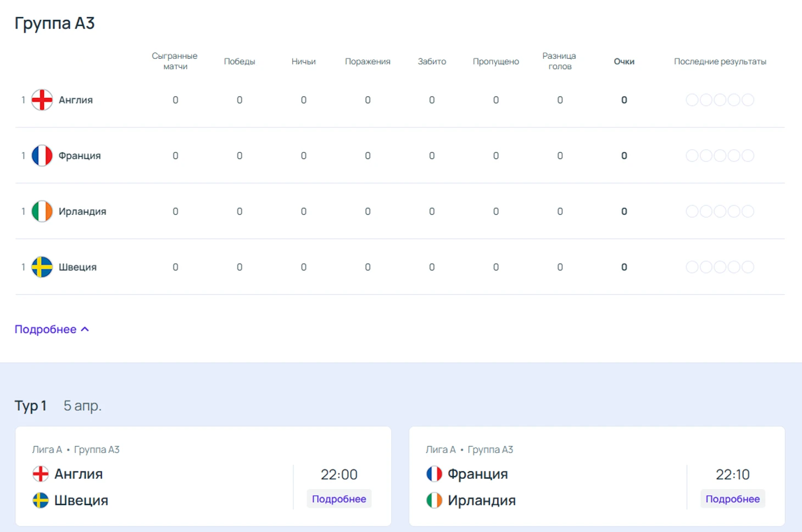
Task: Click Ireland flag icon in standings table
Action: (x=42, y=211)
